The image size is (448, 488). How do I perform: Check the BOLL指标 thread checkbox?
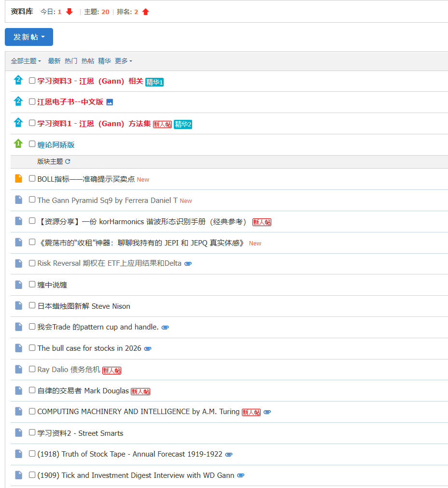(32, 178)
